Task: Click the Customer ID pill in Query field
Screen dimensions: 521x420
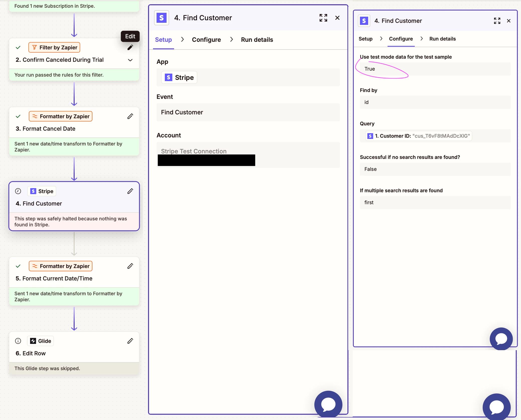Action: tap(418, 136)
